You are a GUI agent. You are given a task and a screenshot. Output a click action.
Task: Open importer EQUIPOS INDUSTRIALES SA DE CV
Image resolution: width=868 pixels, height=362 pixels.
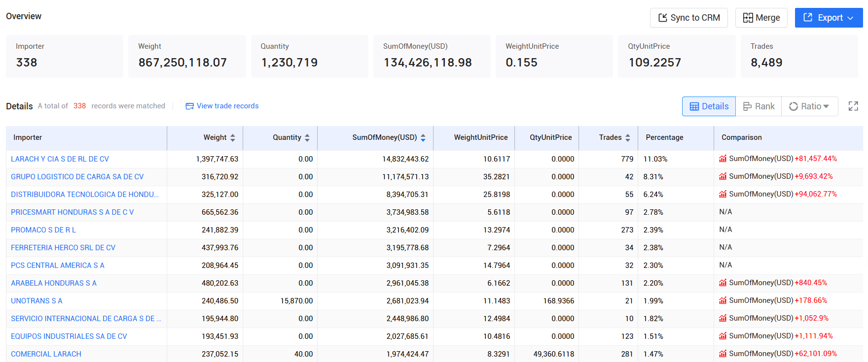click(69, 336)
